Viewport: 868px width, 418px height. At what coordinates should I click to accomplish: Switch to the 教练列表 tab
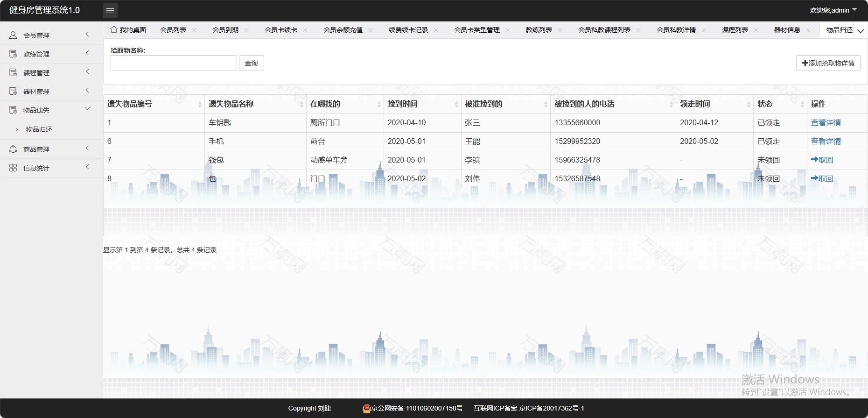(539, 30)
